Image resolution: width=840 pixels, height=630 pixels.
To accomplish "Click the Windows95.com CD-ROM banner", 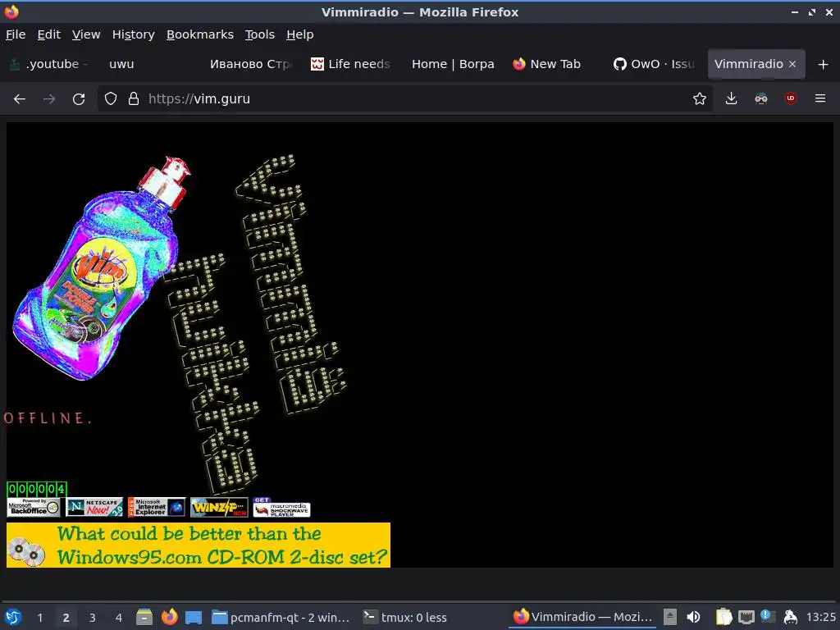I will click(x=199, y=545).
